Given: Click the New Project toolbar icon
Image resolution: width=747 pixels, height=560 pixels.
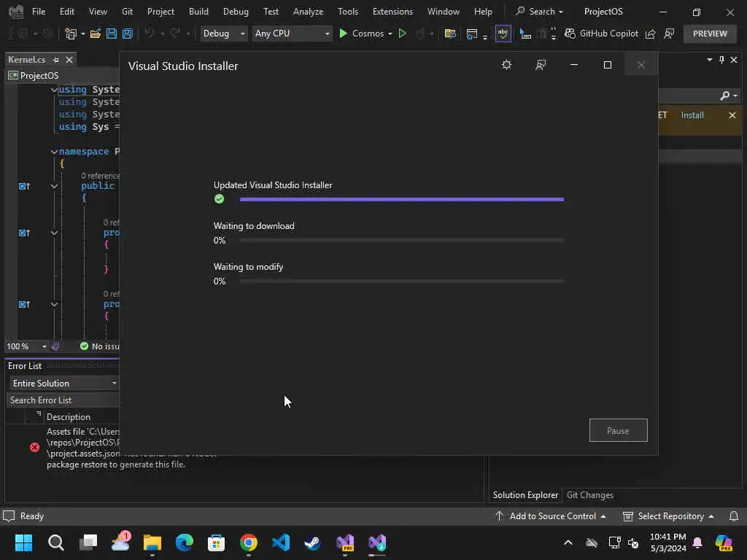Looking at the screenshot, I should point(71,34).
